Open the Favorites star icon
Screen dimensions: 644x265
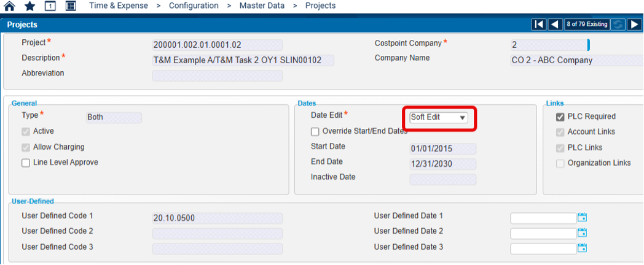pos(29,6)
